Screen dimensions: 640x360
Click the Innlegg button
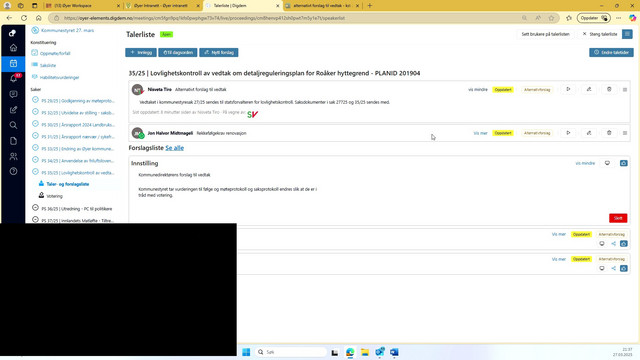coord(141,53)
